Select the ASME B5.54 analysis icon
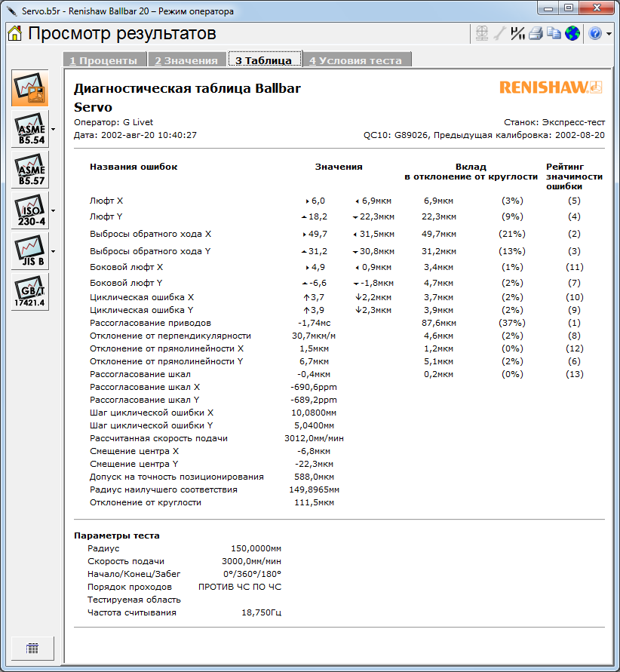 point(30,129)
